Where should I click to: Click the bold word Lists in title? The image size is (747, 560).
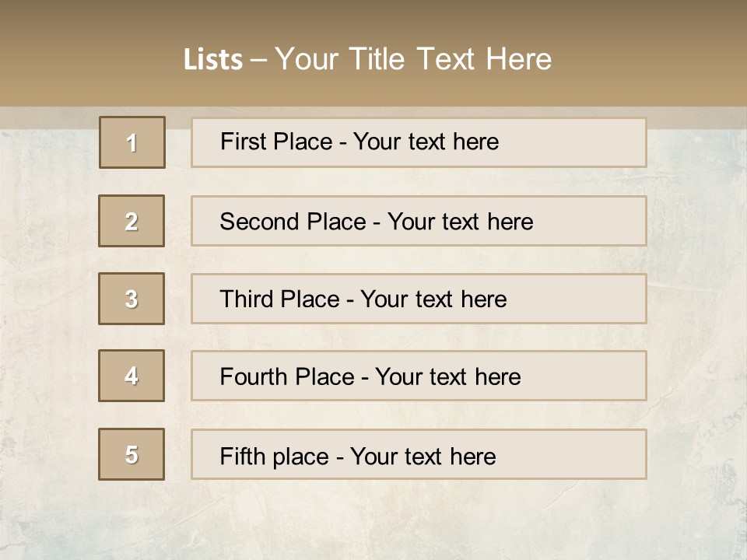click(213, 60)
